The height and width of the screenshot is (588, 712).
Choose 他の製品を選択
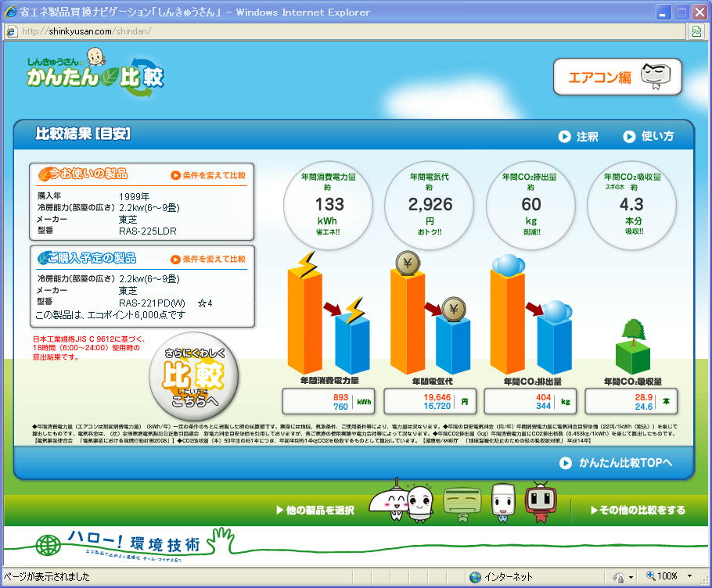pos(315,510)
